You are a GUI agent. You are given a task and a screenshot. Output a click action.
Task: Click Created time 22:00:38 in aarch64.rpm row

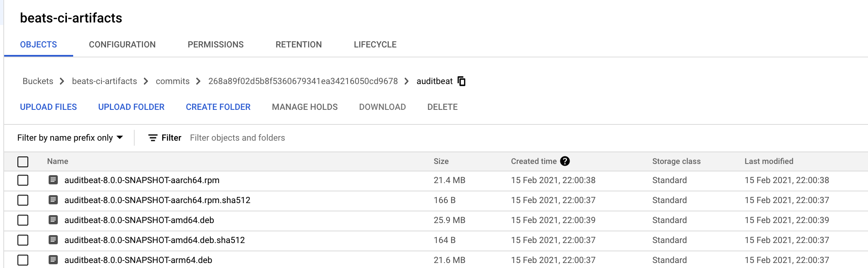[x=553, y=180]
